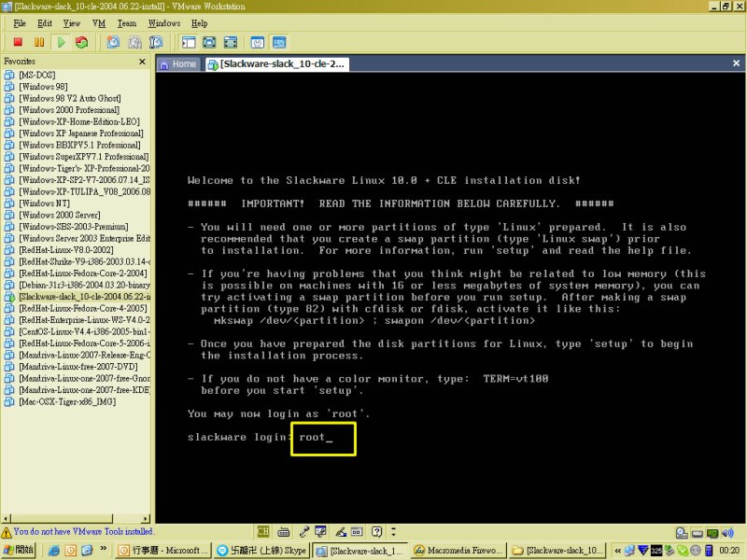Select the Slackware-slack_10-cle tab
This screenshot has height=560, width=747.
[277, 63]
